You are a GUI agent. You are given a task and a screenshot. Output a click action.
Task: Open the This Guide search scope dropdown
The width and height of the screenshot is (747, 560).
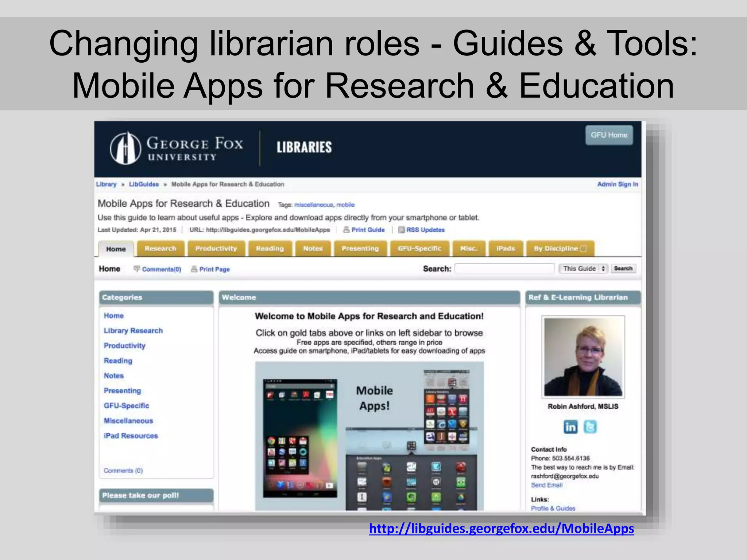[583, 269]
